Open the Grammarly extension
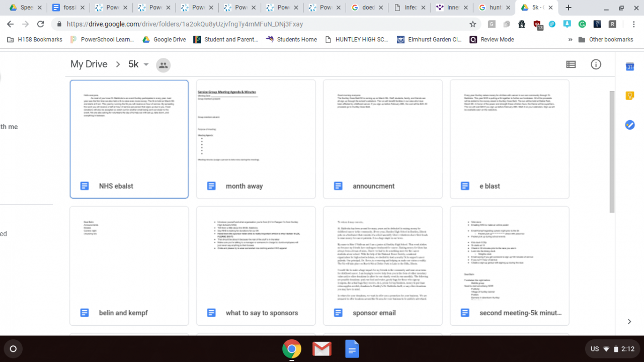 coord(582,24)
